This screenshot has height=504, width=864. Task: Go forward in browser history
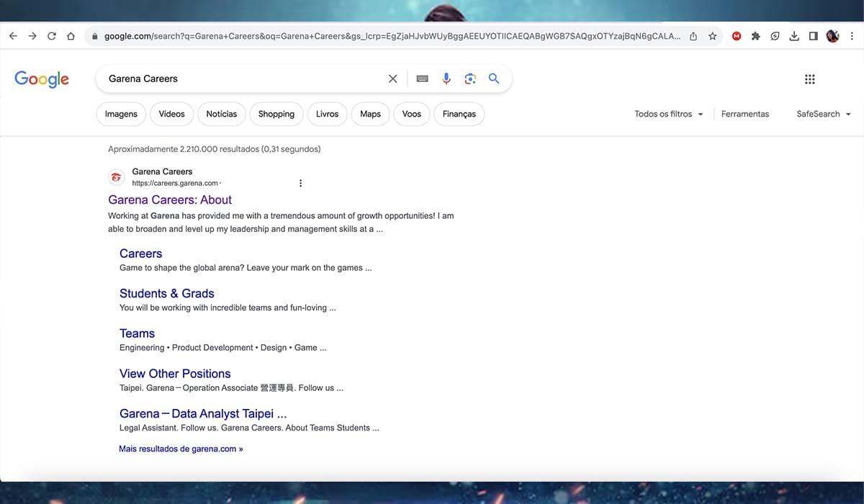[32, 36]
